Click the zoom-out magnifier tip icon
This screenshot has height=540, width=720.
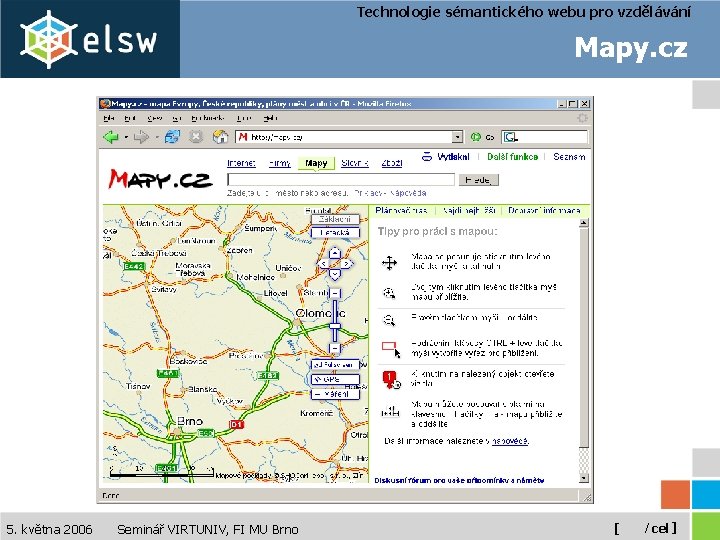click(x=389, y=320)
